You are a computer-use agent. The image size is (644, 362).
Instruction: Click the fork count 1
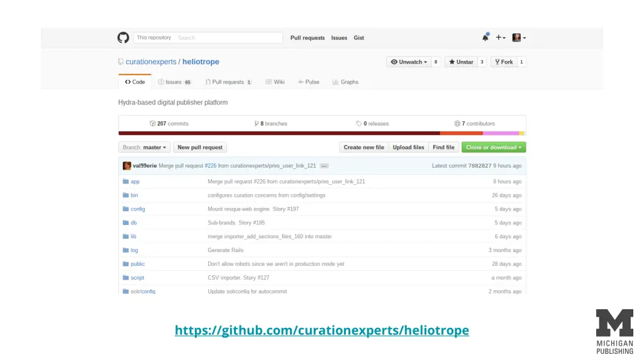pyautogui.click(x=521, y=62)
